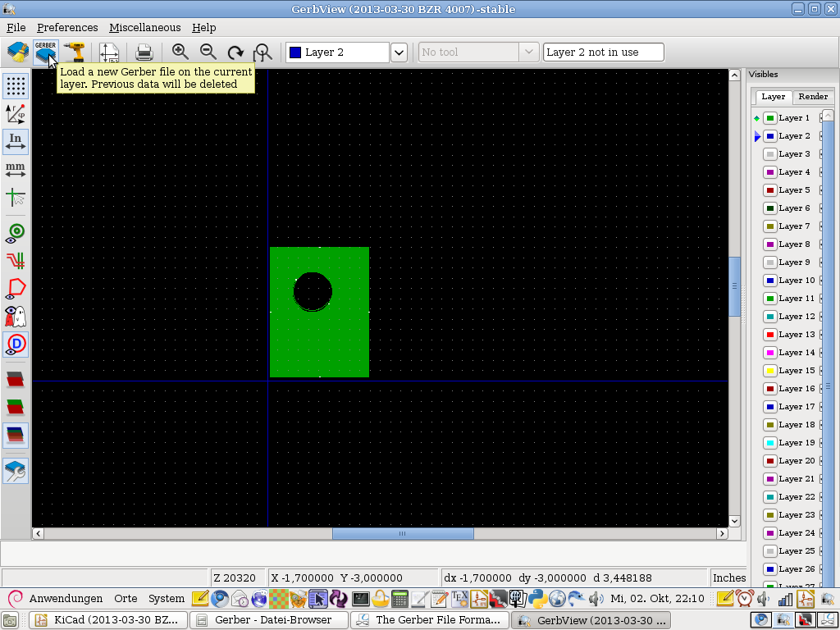Select stacked layer display mode icon
This screenshot has height=630, width=840.
click(x=16, y=407)
